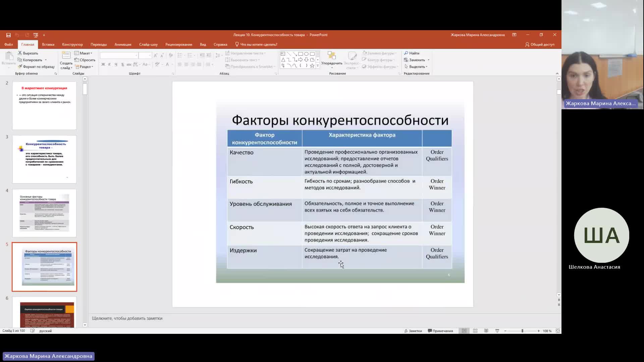This screenshot has width=644, height=362.
Task: Switch to the Конструктор tab
Action: 72,44
